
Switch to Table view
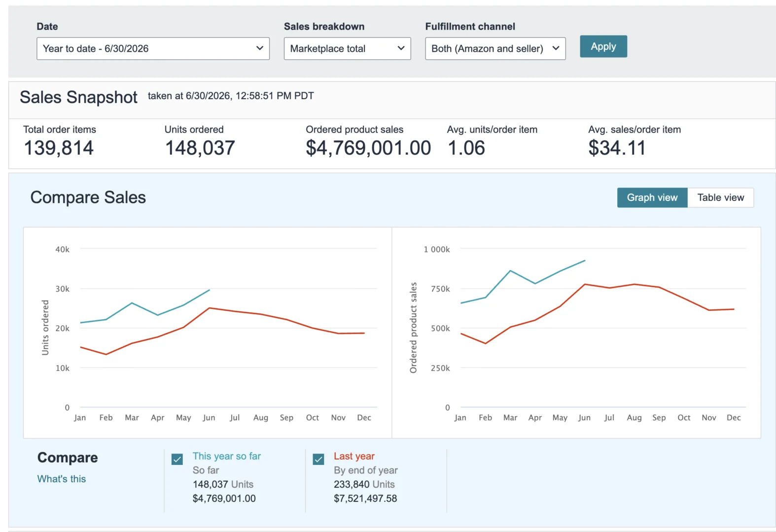pos(720,198)
